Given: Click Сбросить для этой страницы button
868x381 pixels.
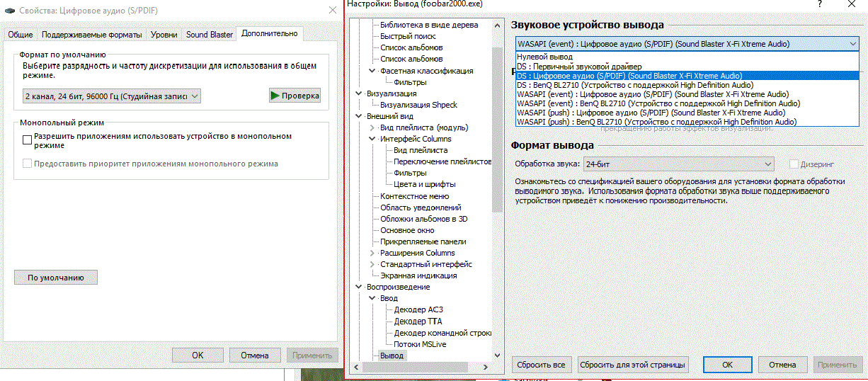Looking at the screenshot, I should 633,365.
